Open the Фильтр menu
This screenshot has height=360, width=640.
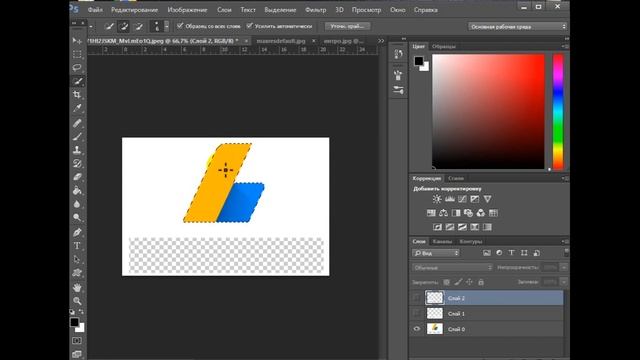coord(316,10)
